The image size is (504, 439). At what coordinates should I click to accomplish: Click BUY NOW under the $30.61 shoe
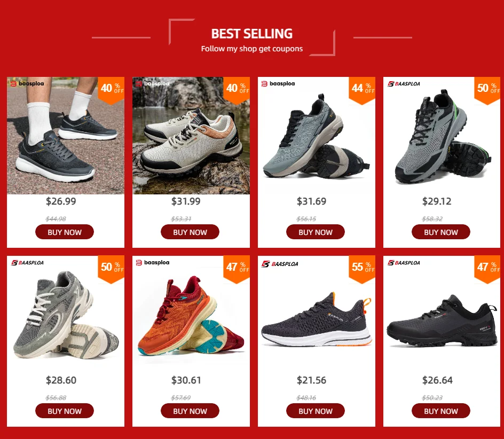tap(190, 411)
